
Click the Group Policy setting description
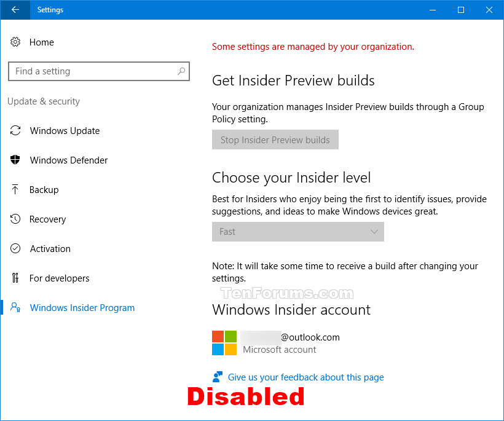tap(348, 113)
